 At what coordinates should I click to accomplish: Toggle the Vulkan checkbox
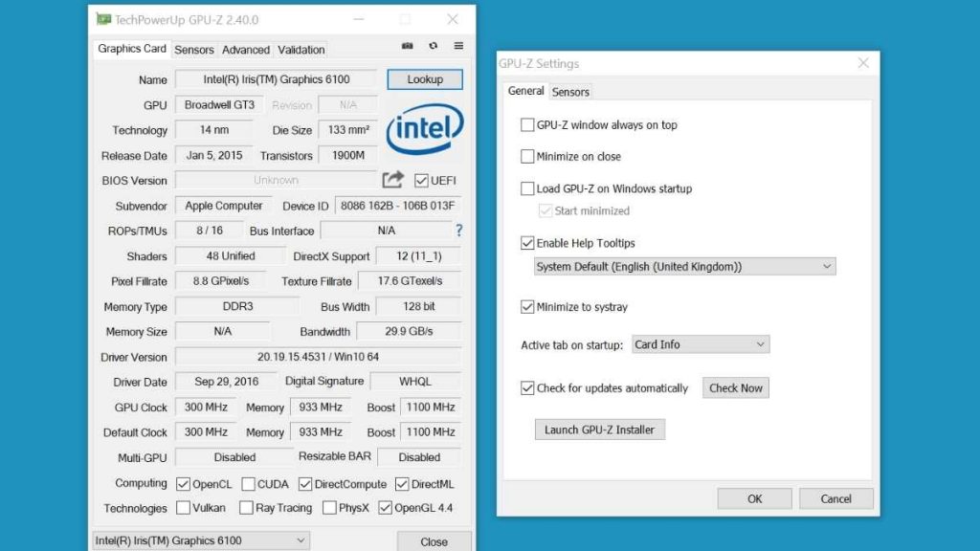click(x=183, y=508)
